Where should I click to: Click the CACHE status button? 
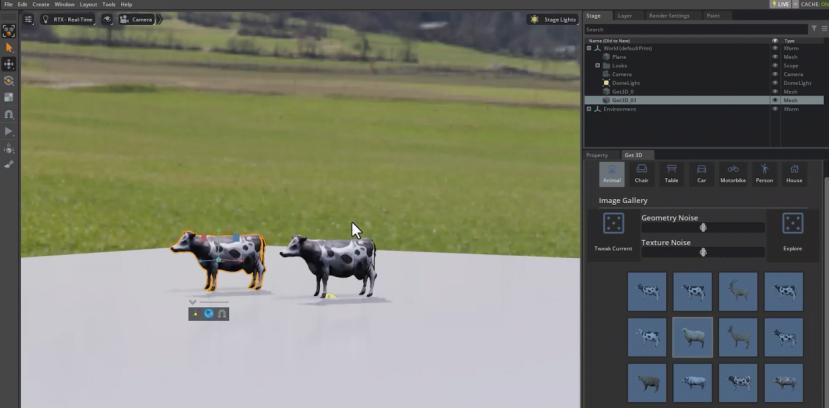tap(815, 4)
